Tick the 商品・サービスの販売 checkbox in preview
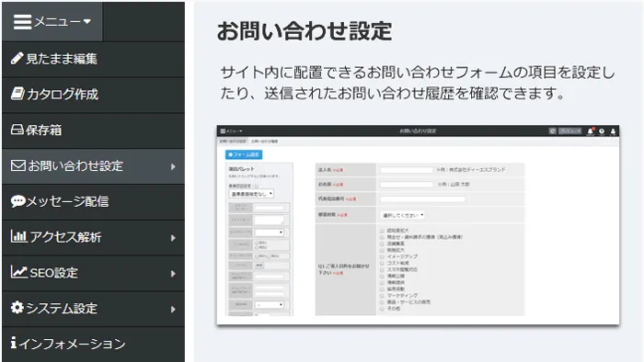The image size is (644, 362). click(382, 301)
